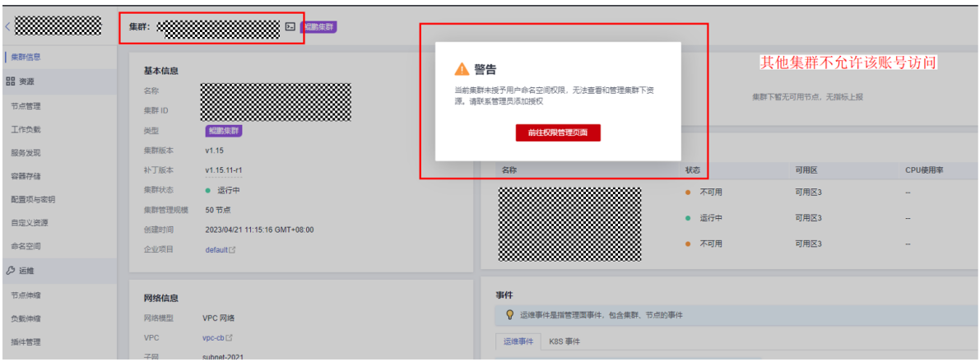Collapse the 资源 sidebar section
The image size is (980, 362).
pyautogui.click(x=58, y=81)
